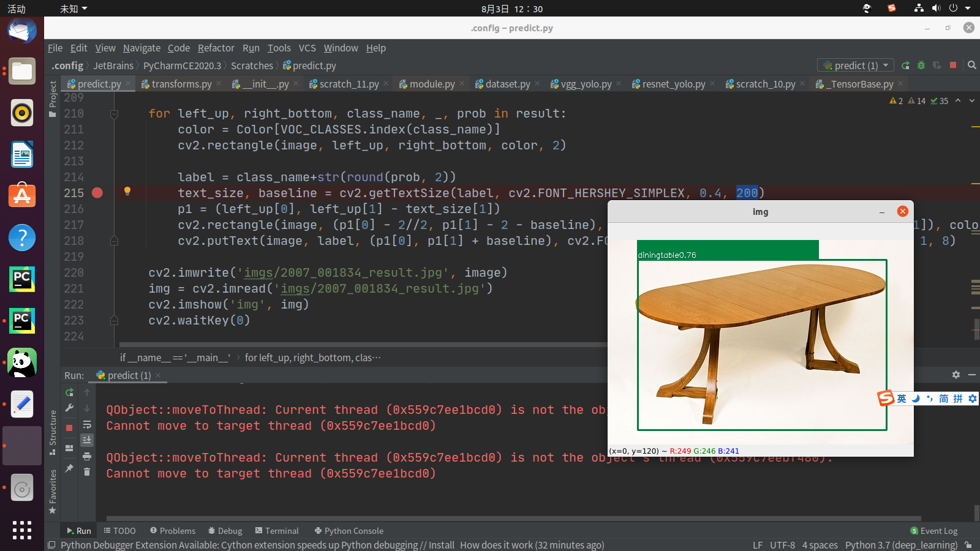Image resolution: width=980 pixels, height=551 pixels.
Task: Toggle the breakpoint on line 215
Action: click(x=97, y=193)
